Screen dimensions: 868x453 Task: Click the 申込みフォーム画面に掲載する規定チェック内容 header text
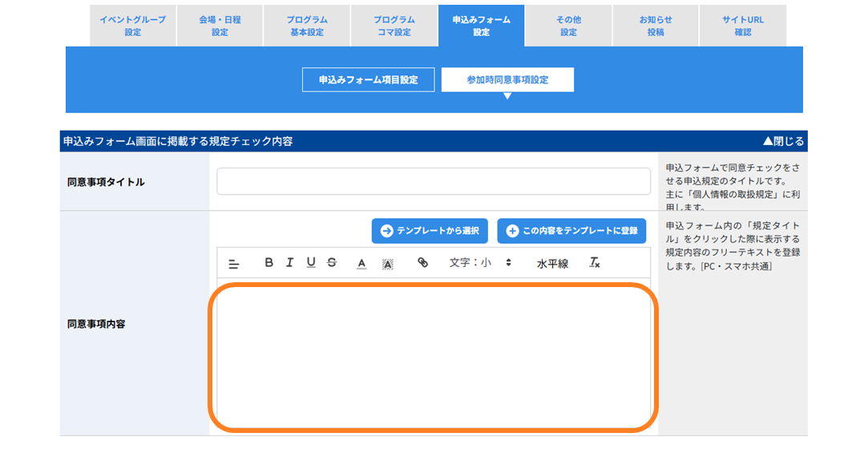pos(178,141)
